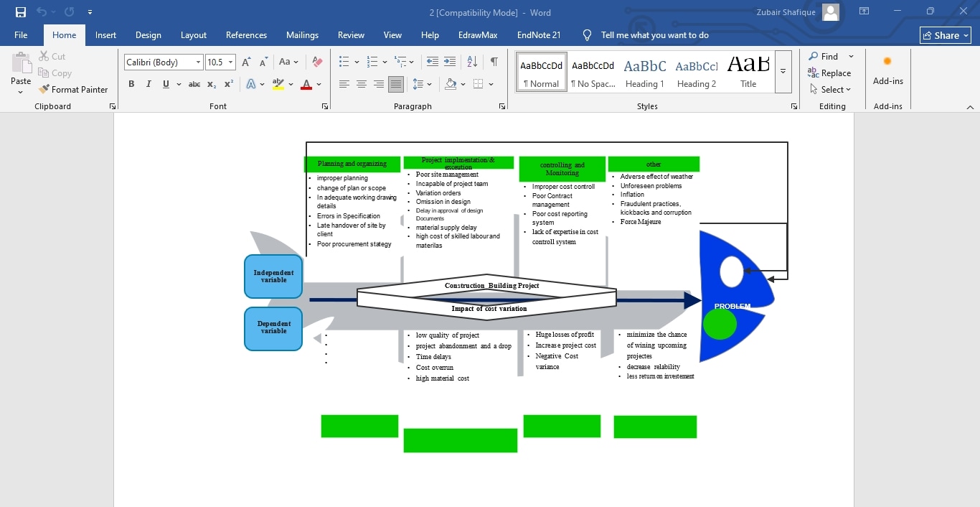This screenshot has width=980, height=507.
Task: Clear all formatting with the eraser icon
Action: [x=317, y=62]
